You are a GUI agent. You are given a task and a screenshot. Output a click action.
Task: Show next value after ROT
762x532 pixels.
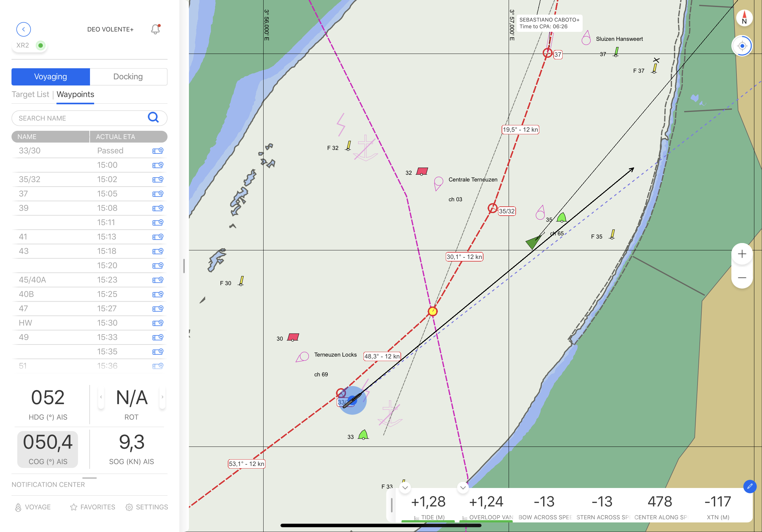[x=162, y=397]
